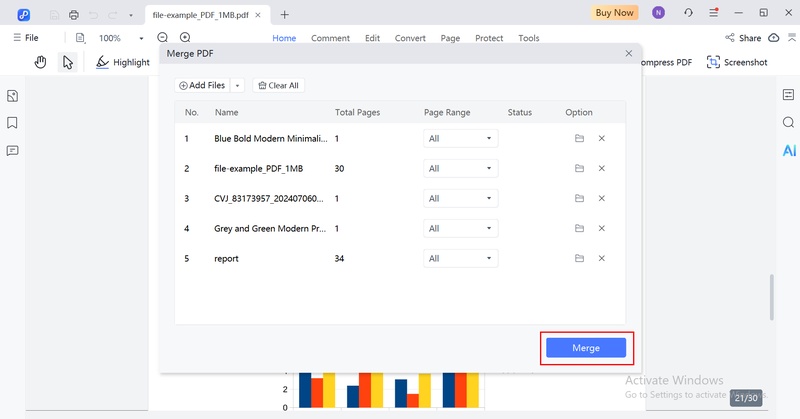The width and height of the screenshot is (800, 419).
Task: Delete file-example_PDF_1MB row from list
Action: point(601,169)
